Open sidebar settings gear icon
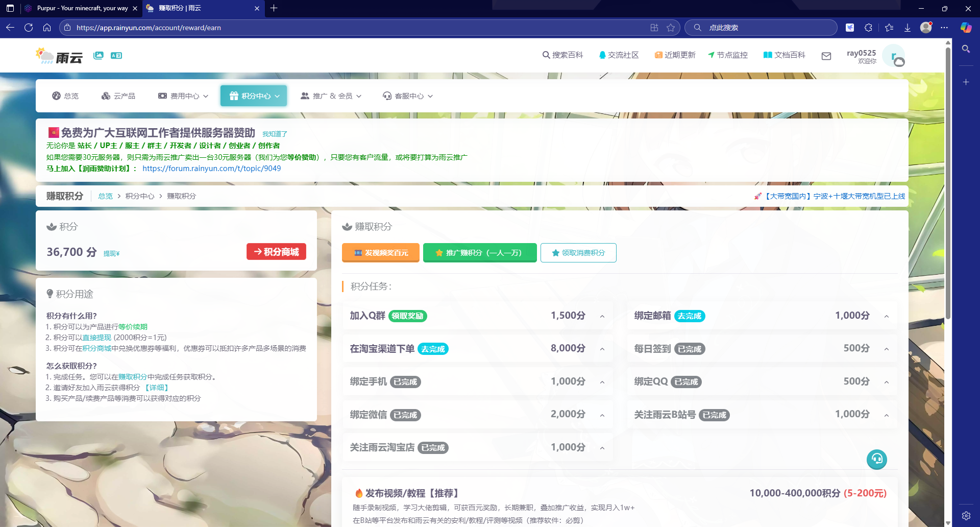980x527 pixels. (966, 516)
